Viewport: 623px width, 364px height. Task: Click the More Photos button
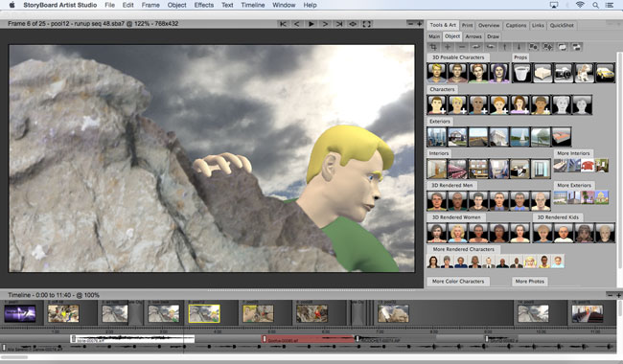click(530, 282)
